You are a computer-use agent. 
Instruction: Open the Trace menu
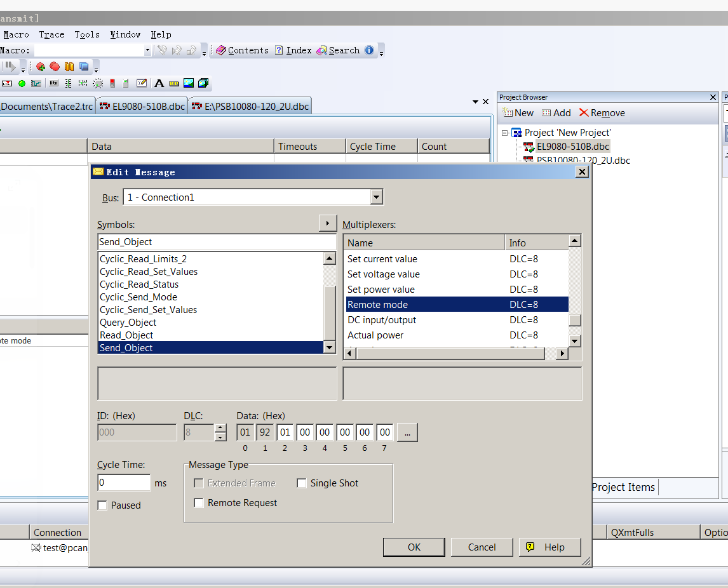click(51, 35)
